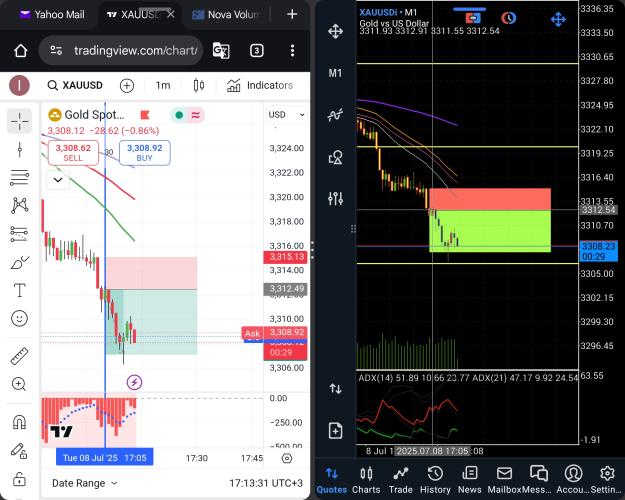Switch to the MT5 History tab
625x500 pixels.
pyautogui.click(x=435, y=480)
